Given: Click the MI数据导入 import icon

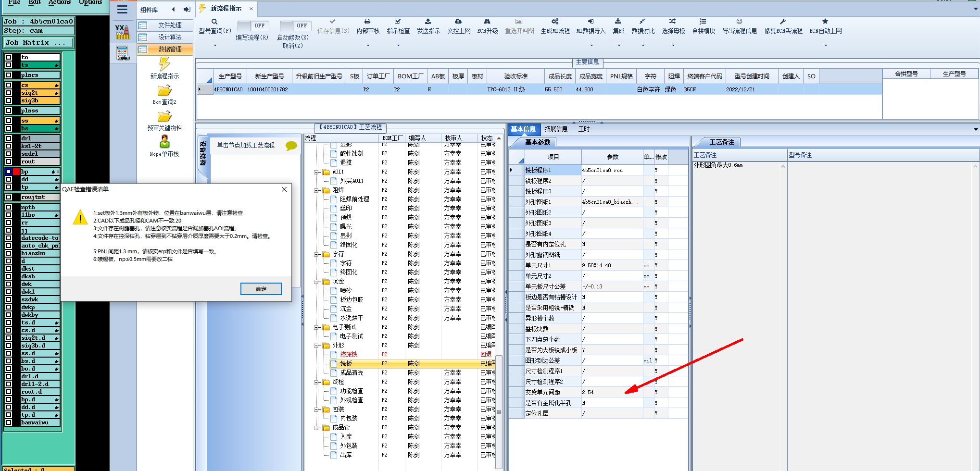Looking at the screenshot, I should coord(591,22).
